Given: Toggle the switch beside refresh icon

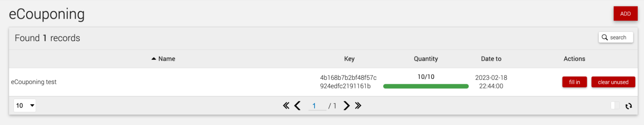Looking at the screenshot, I should click(x=615, y=106).
